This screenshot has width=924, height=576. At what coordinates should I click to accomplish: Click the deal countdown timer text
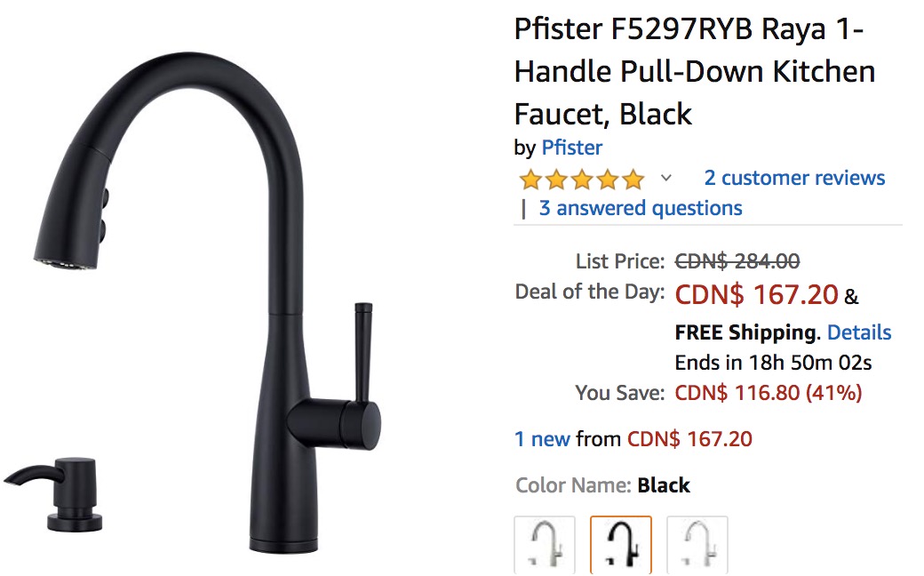pyautogui.click(x=773, y=363)
